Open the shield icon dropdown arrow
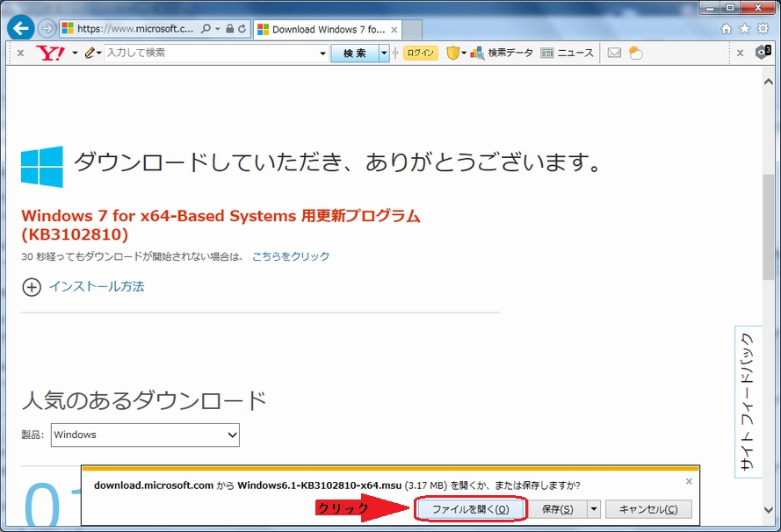The image size is (781, 532). tap(464, 53)
